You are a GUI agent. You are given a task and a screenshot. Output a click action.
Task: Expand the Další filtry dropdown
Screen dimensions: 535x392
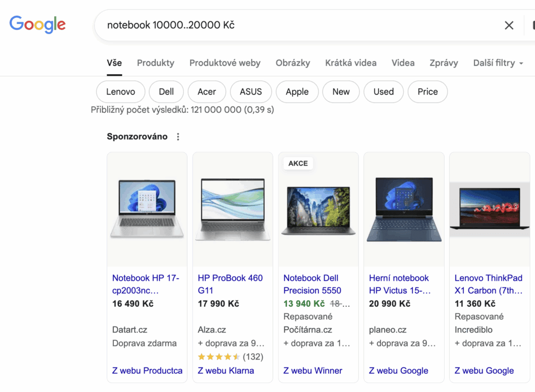coord(498,63)
